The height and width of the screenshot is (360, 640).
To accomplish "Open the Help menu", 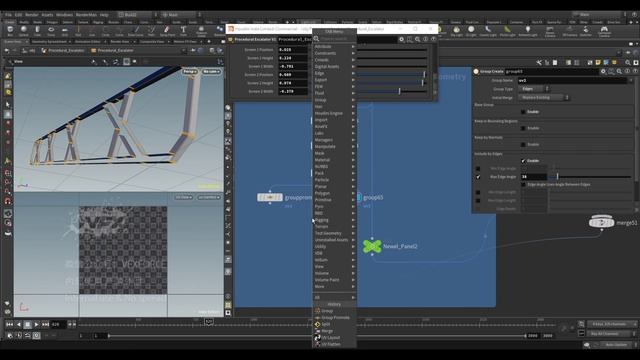I will (104, 15).
